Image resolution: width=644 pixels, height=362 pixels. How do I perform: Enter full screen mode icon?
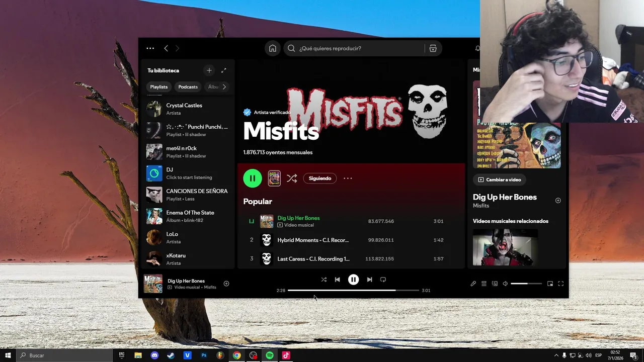tap(561, 284)
